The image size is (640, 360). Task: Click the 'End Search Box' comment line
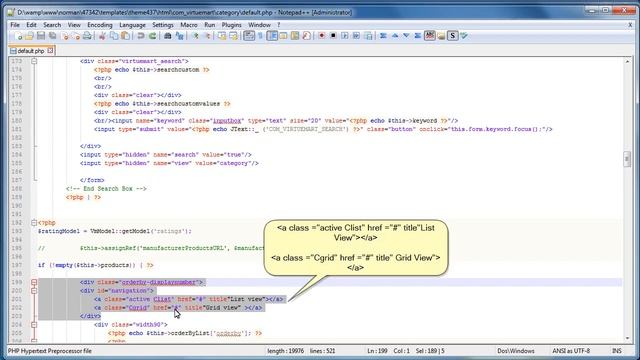106,189
